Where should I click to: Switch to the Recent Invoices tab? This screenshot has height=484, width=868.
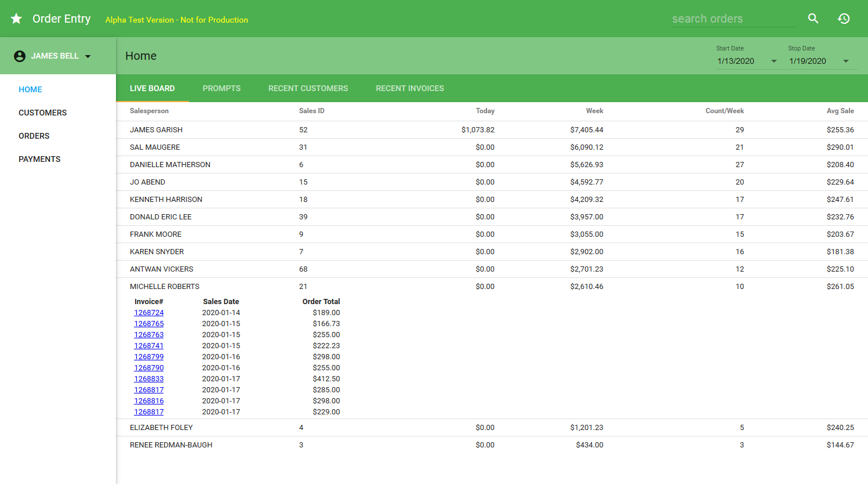(x=410, y=88)
